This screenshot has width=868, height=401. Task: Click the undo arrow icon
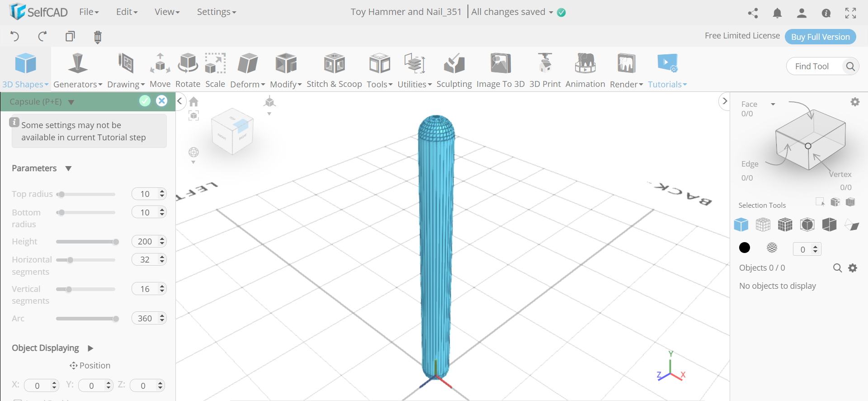(15, 36)
